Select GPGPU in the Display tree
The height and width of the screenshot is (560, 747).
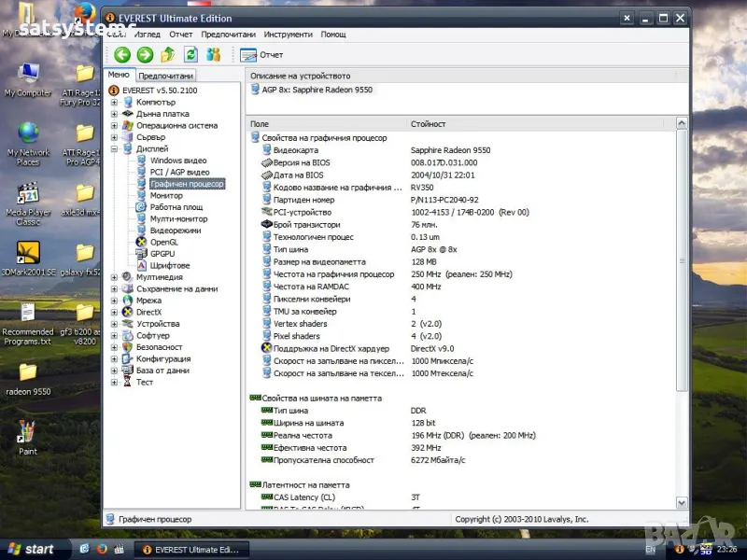(x=162, y=254)
